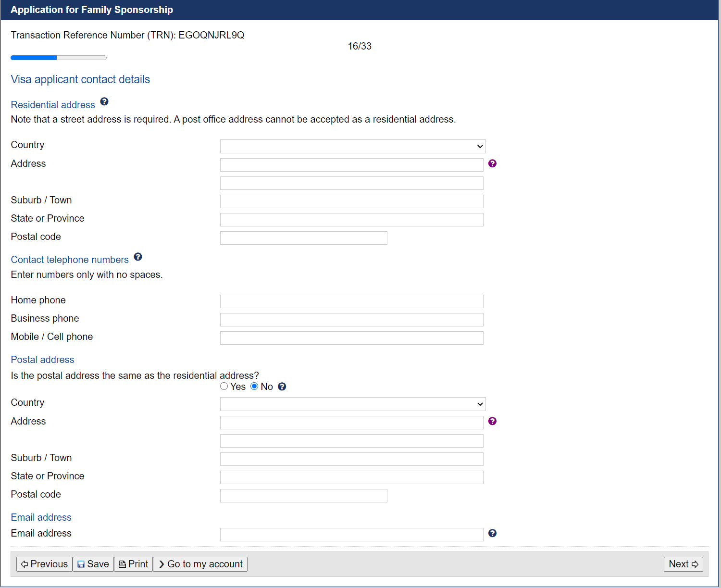Click the Previous button
The image size is (721, 588).
tap(44, 564)
